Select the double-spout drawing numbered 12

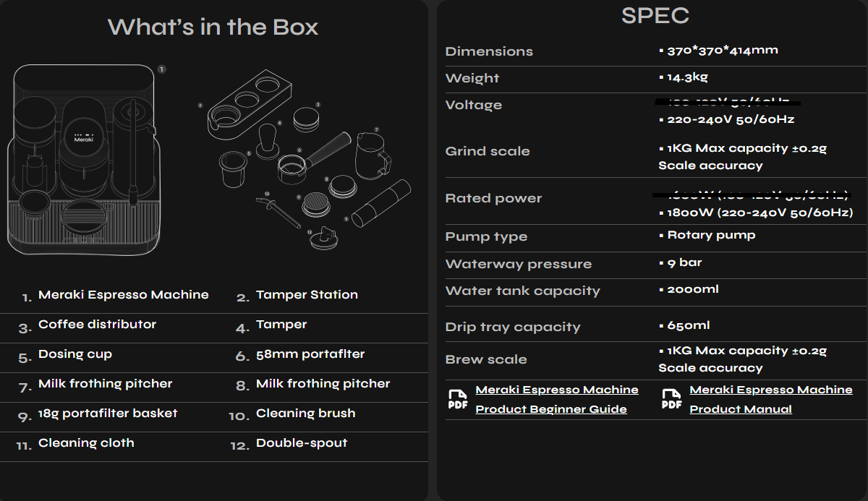point(323,238)
